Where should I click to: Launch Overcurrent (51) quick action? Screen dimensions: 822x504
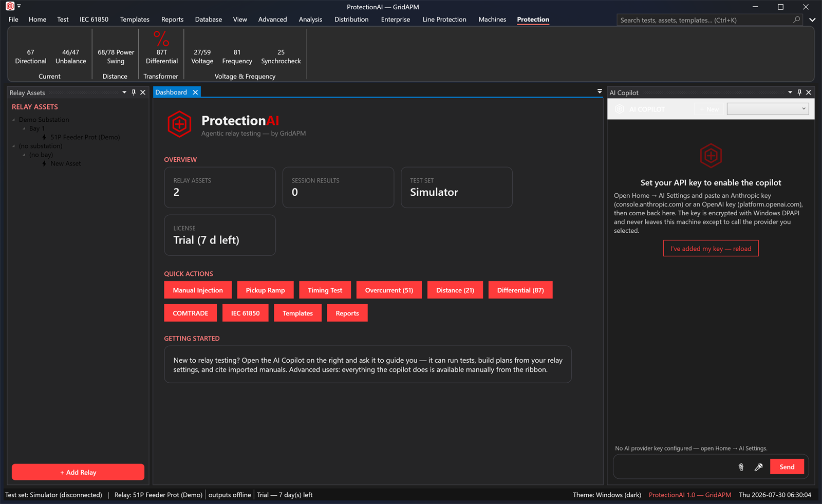(x=389, y=290)
